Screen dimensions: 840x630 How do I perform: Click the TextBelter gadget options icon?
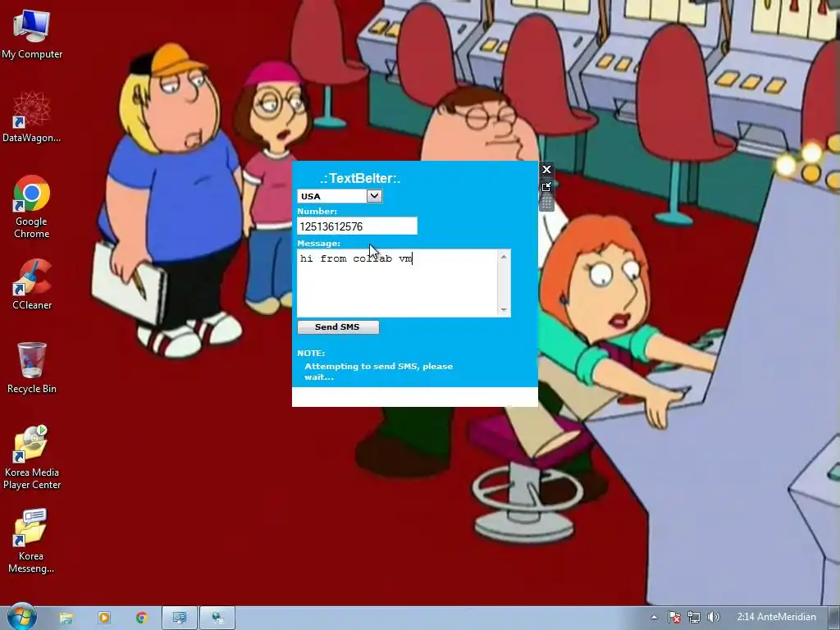[x=546, y=187]
